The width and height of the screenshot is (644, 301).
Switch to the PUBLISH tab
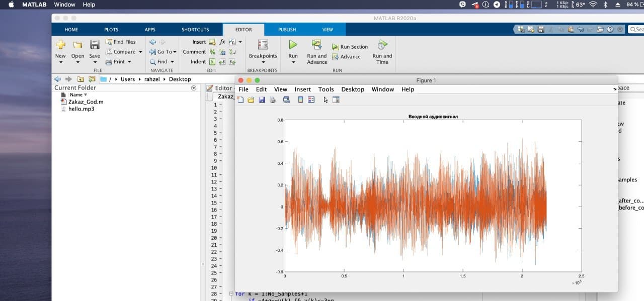(287, 30)
